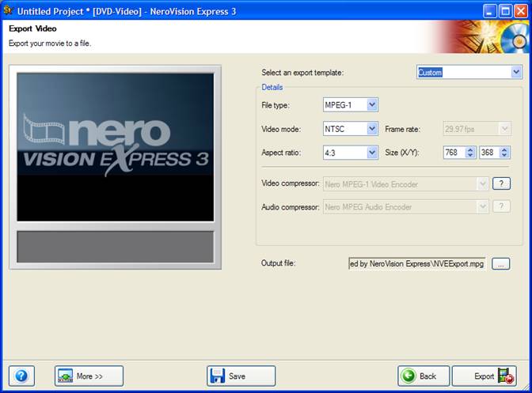Increase the Y size 368 value
Screen dimensions: 532x393
click(x=504, y=149)
